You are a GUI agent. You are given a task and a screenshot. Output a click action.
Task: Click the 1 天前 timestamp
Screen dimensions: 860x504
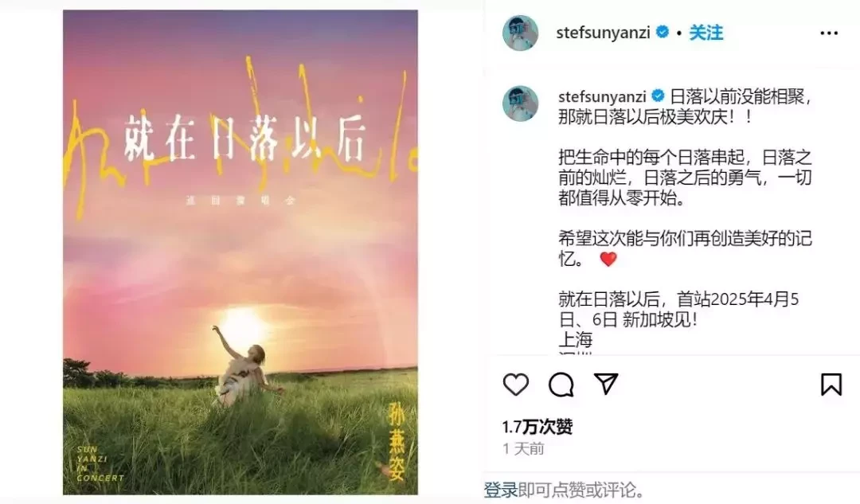click(x=523, y=448)
